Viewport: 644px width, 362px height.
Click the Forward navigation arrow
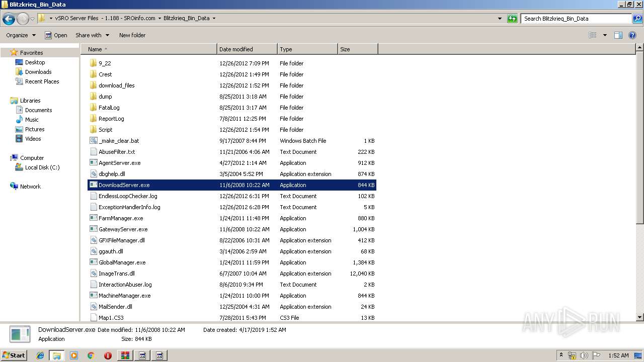click(x=23, y=19)
